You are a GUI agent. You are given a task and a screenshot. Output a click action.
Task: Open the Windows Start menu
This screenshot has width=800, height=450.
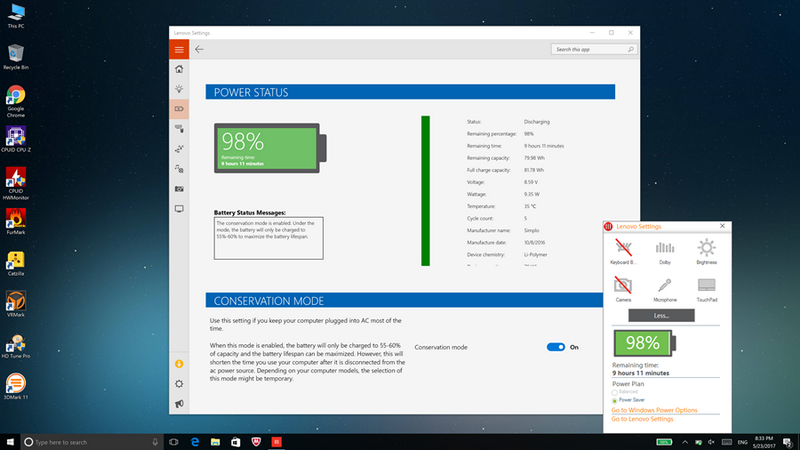click(x=10, y=442)
